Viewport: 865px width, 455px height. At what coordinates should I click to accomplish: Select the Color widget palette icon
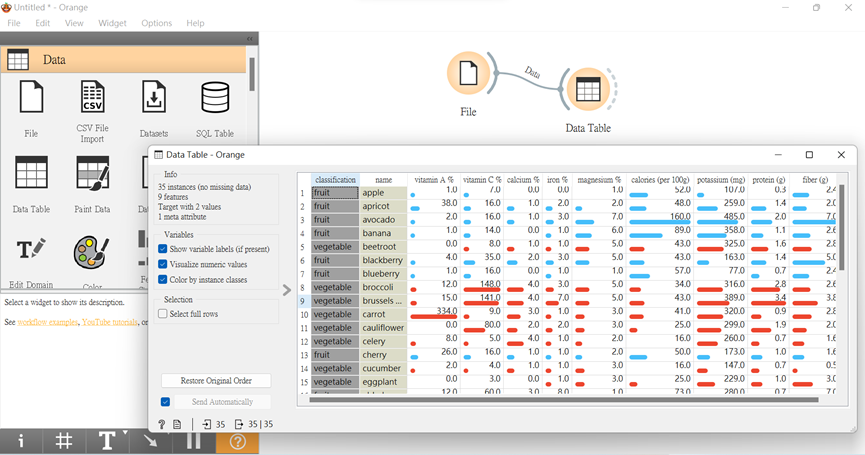[92, 253]
